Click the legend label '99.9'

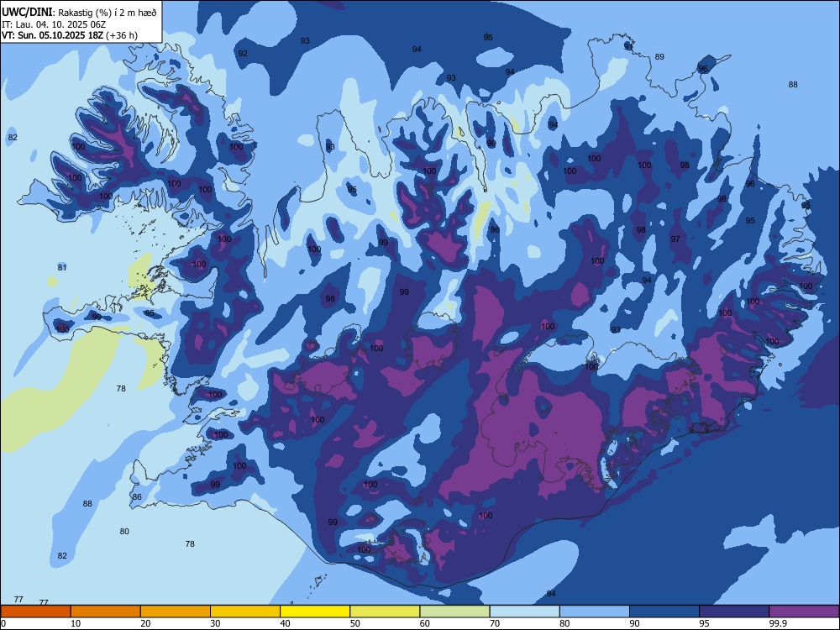pos(778,623)
